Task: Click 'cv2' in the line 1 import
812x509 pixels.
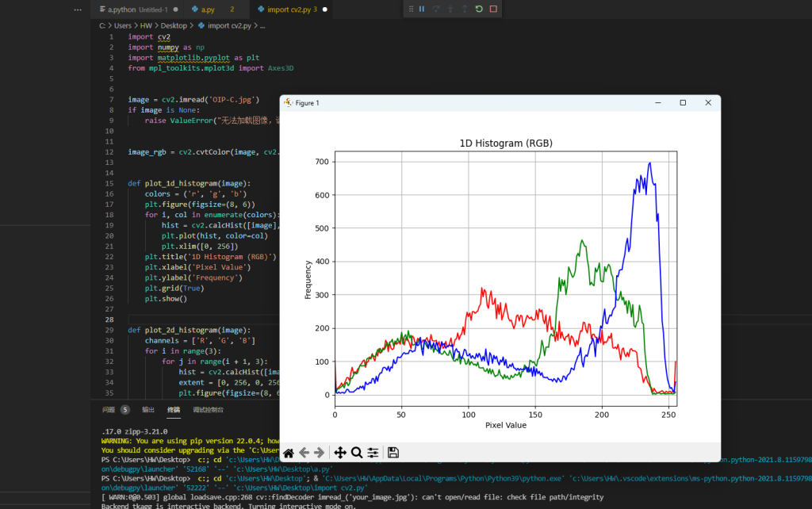Action: (163, 36)
